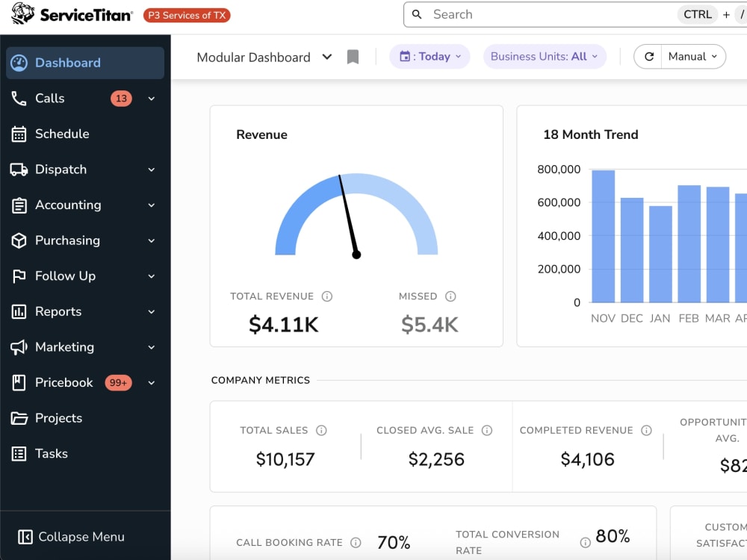Image resolution: width=747 pixels, height=560 pixels.
Task: Click info icon next to Closed Avg. Sale
Action: tap(487, 431)
